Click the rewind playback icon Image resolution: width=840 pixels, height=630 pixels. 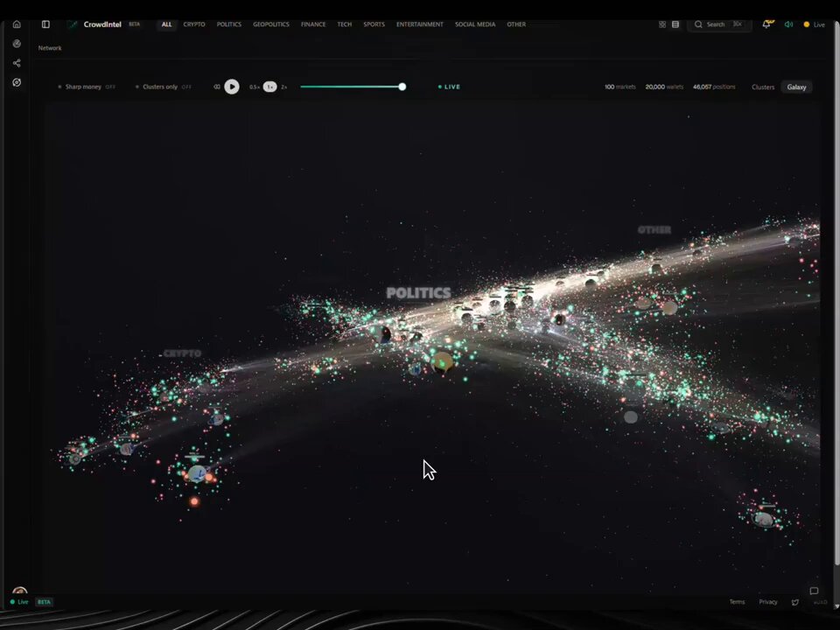coord(217,87)
